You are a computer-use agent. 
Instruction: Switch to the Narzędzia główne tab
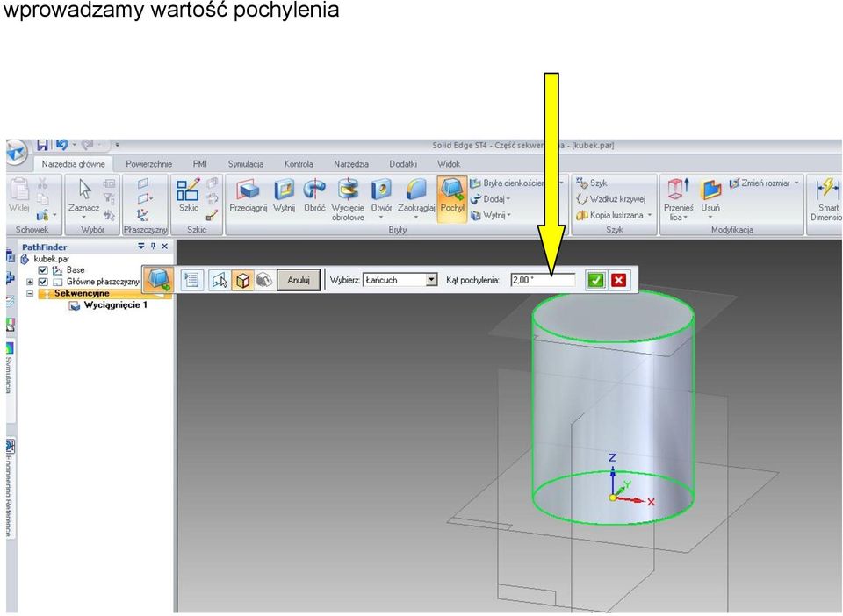click(x=73, y=164)
